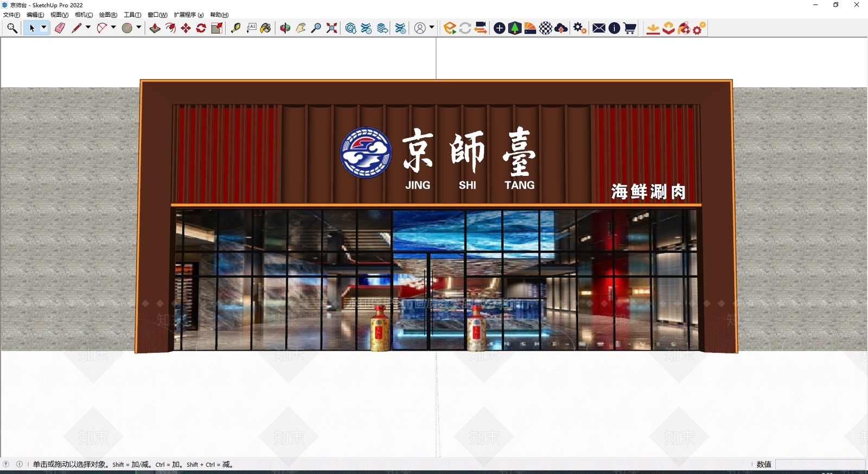Open the 窗口(W) menu
The width and height of the screenshot is (868, 474).
(x=157, y=15)
